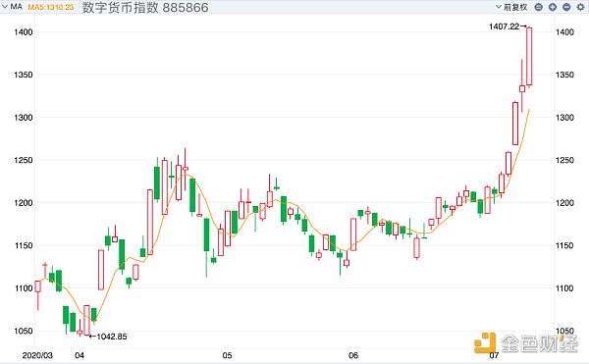Click the tallest red candle at 1407.22 peak
The height and width of the screenshot is (364, 589).
529,57
